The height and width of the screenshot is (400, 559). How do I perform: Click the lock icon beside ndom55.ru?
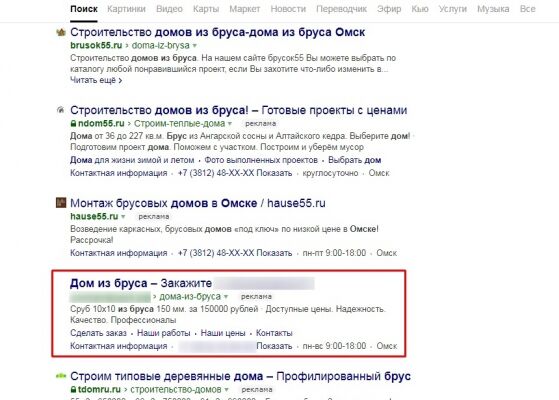coord(73,124)
